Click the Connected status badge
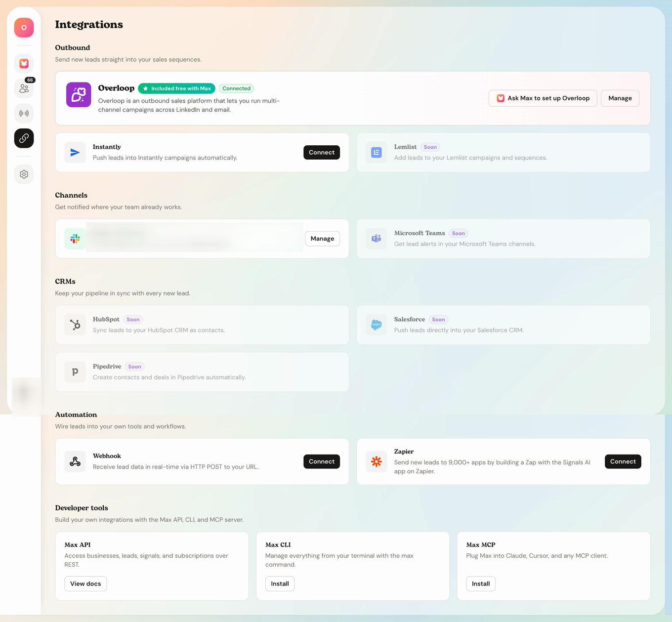Image resolution: width=672 pixels, height=622 pixels. click(x=236, y=88)
